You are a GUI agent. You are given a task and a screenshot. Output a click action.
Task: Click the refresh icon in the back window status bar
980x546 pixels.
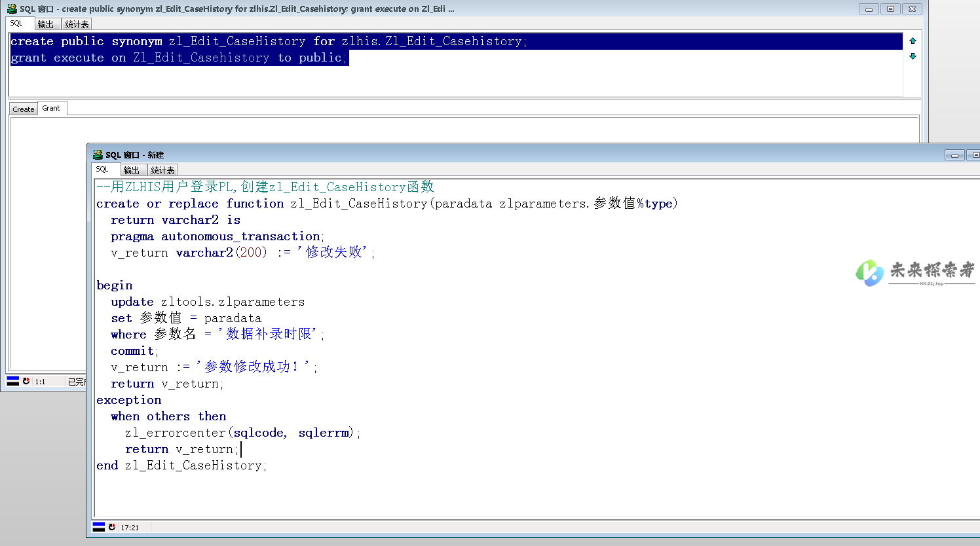coord(26,381)
